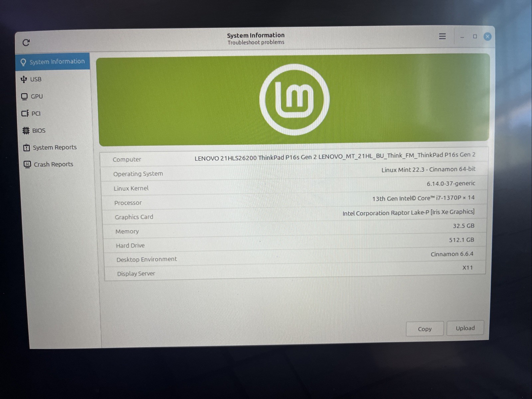Image resolution: width=532 pixels, height=399 pixels.
Task: Click the Linux Kernel label
Action: (131, 188)
